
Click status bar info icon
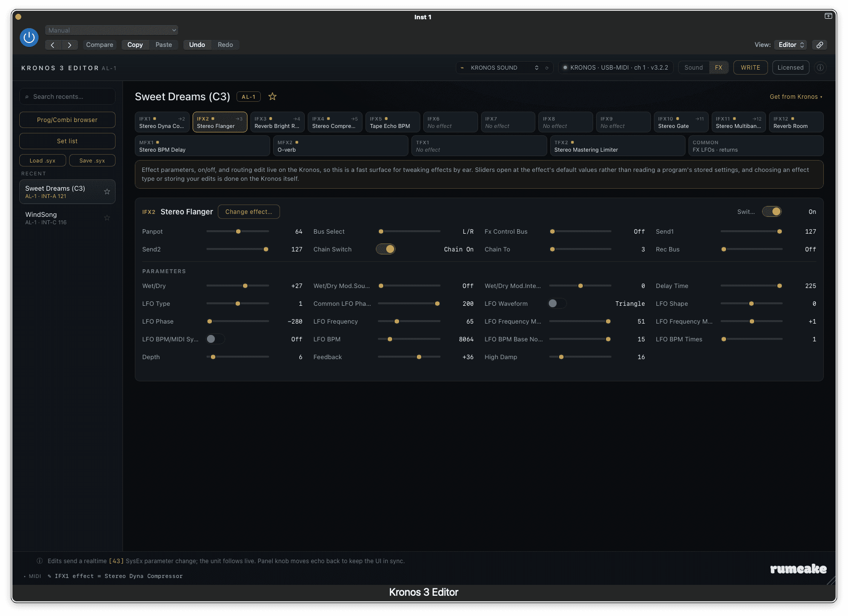pyautogui.click(x=40, y=561)
